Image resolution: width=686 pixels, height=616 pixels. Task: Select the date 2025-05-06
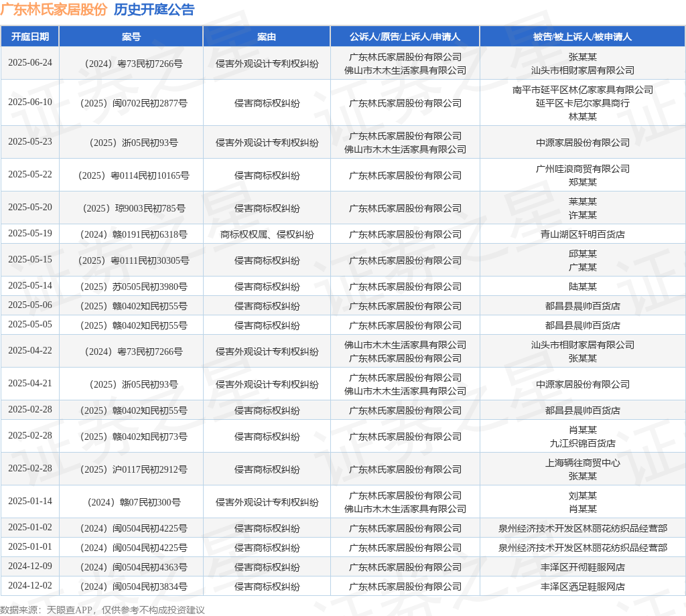pyautogui.click(x=29, y=305)
